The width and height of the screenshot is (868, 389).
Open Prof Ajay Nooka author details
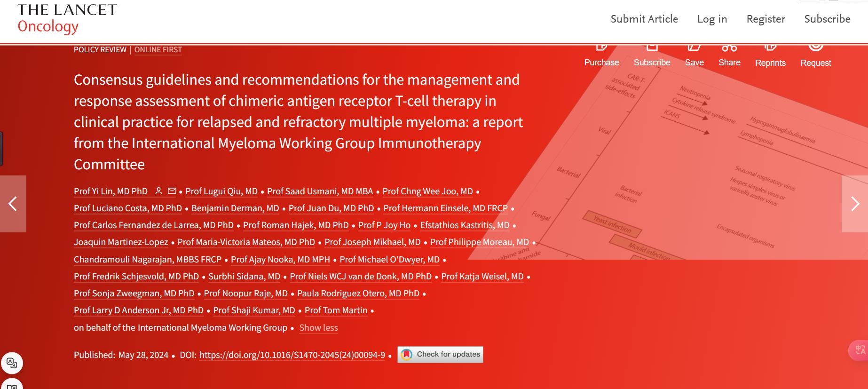(x=280, y=259)
